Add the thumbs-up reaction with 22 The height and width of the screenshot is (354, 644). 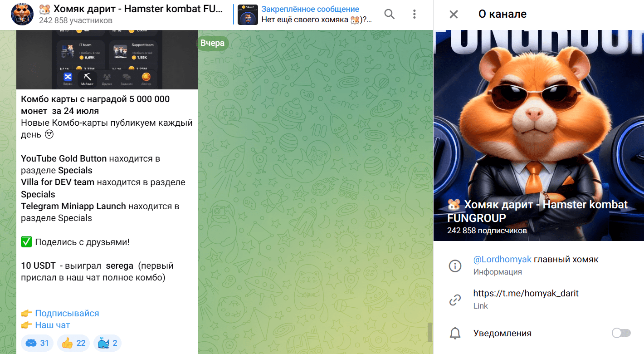pos(73,343)
